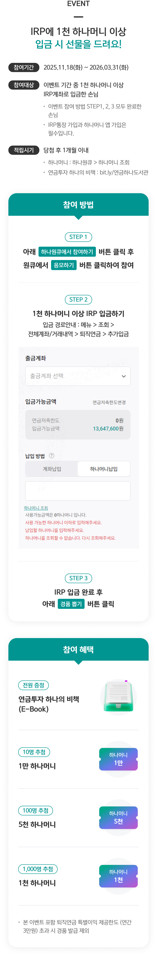The height and width of the screenshot is (980, 157).
Task: Click the 경품 뽑기 button
Action: point(71,604)
